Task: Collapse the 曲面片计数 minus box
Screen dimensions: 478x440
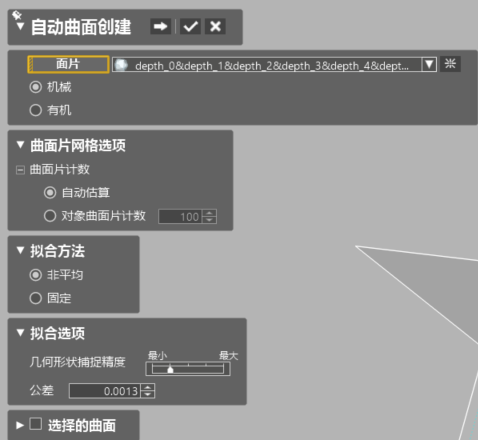Action: (x=20, y=170)
